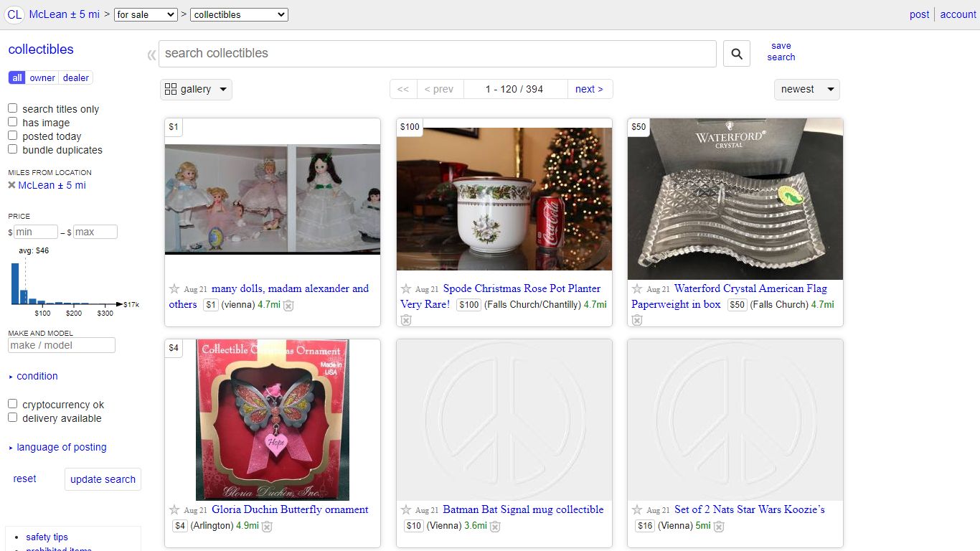Open the gallery view mode dropdown

click(x=196, y=89)
